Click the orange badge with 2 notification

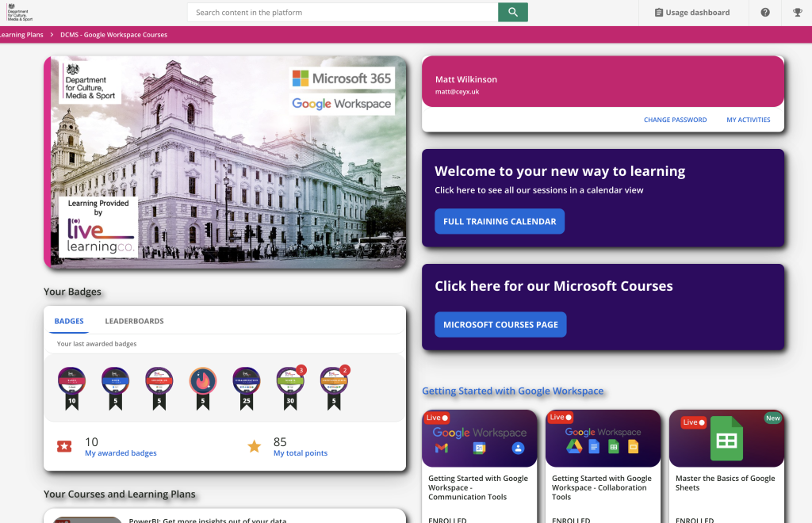[333, 381]
